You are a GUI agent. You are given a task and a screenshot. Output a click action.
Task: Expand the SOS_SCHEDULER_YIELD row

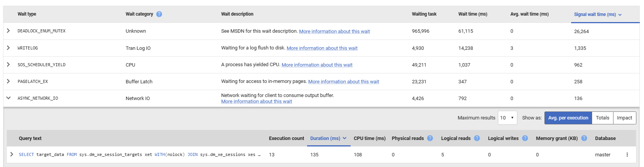(8, 65)
